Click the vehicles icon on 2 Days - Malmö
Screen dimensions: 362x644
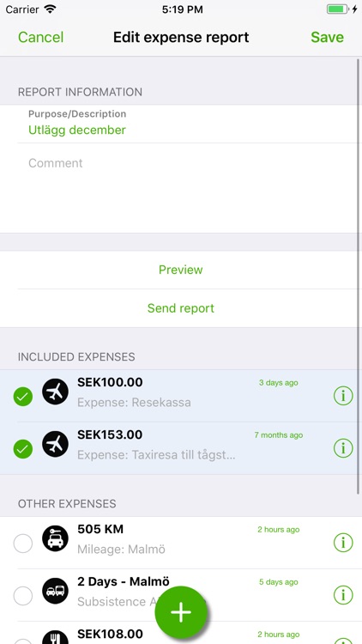click(56, 591)
